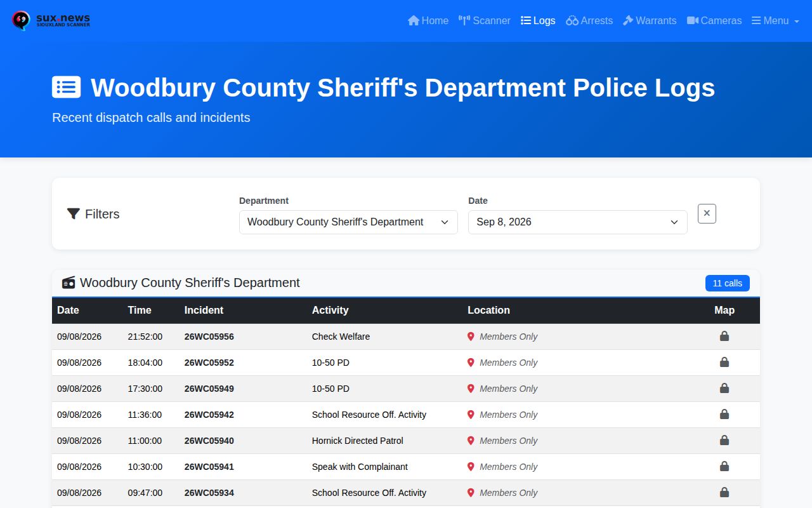Select incident number 26WC05956
The image size is (812, 508).
click(x=209, y=337)
